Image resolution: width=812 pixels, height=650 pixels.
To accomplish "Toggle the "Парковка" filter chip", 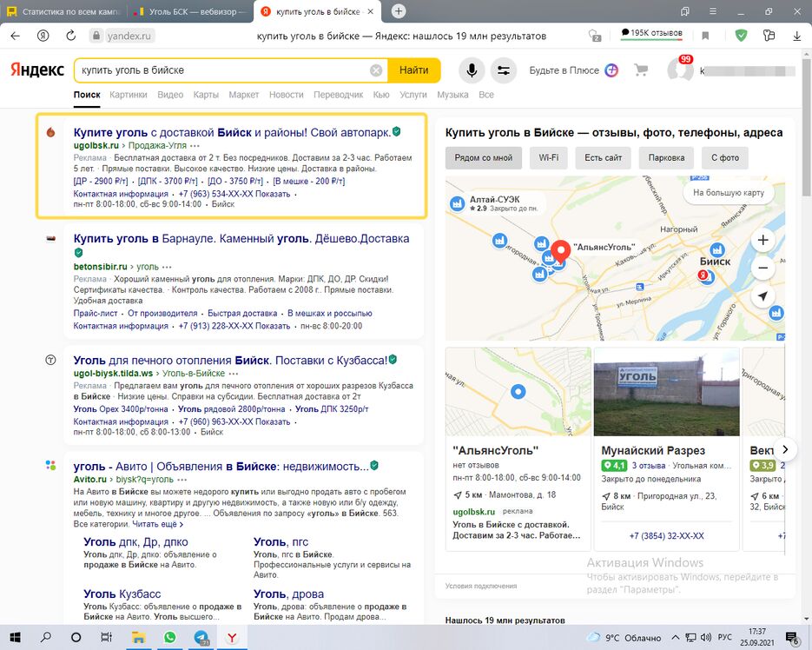I will 666,158.
